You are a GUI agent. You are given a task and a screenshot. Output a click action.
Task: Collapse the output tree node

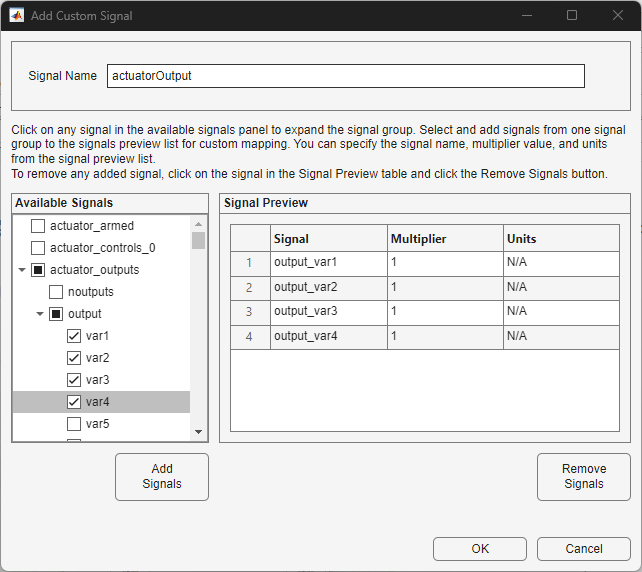(x=40, y=314)
